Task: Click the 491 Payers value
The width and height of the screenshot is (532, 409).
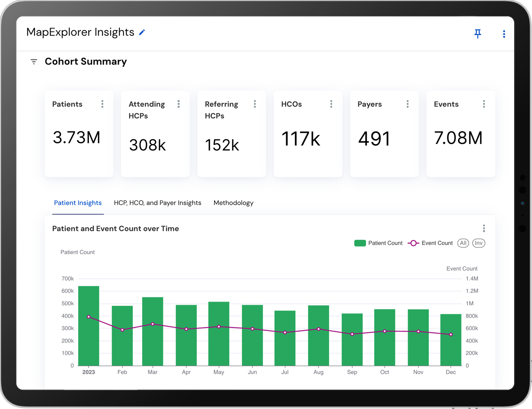Action: point(374,139)
